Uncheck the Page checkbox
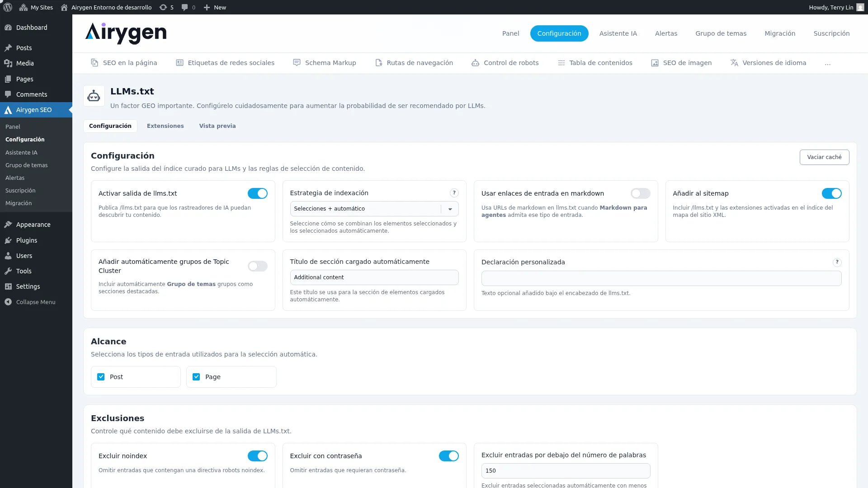This screenshot has width=868, height=488. click(x=196, y=377)
